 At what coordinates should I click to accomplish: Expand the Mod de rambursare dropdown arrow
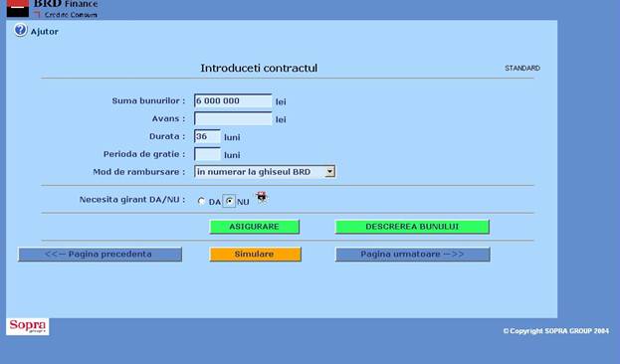coord(329,171)
